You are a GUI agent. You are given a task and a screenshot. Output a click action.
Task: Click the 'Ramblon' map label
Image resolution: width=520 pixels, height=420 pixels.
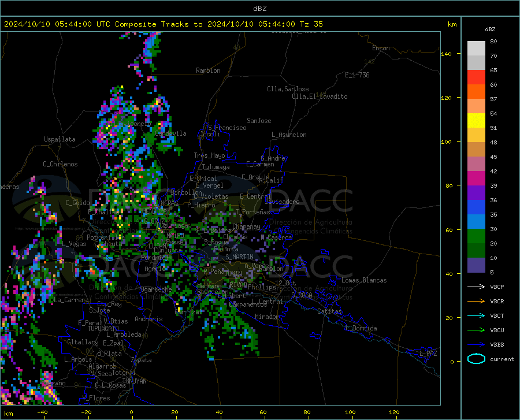click(x=208, y=70)
